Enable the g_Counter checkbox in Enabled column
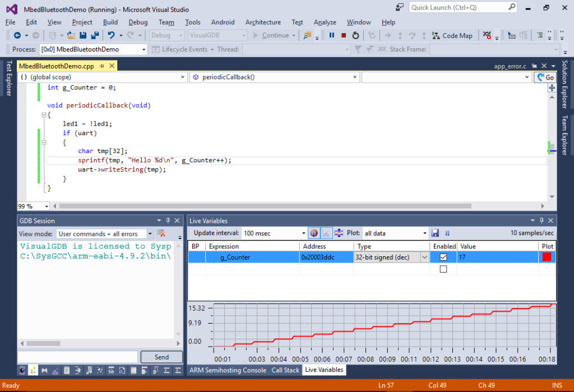The height and width of the screenshot is (392, 574). pyautogui.click(x=443, y=257)
